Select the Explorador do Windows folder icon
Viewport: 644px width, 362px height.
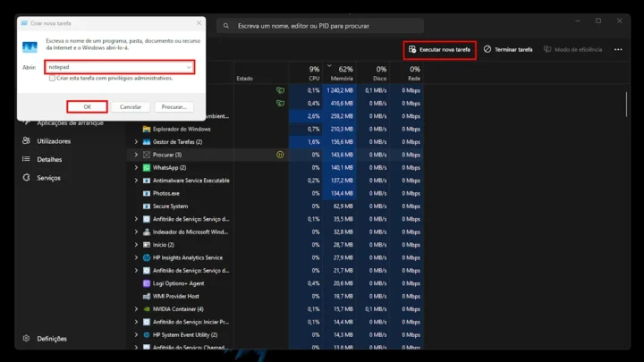147,129
